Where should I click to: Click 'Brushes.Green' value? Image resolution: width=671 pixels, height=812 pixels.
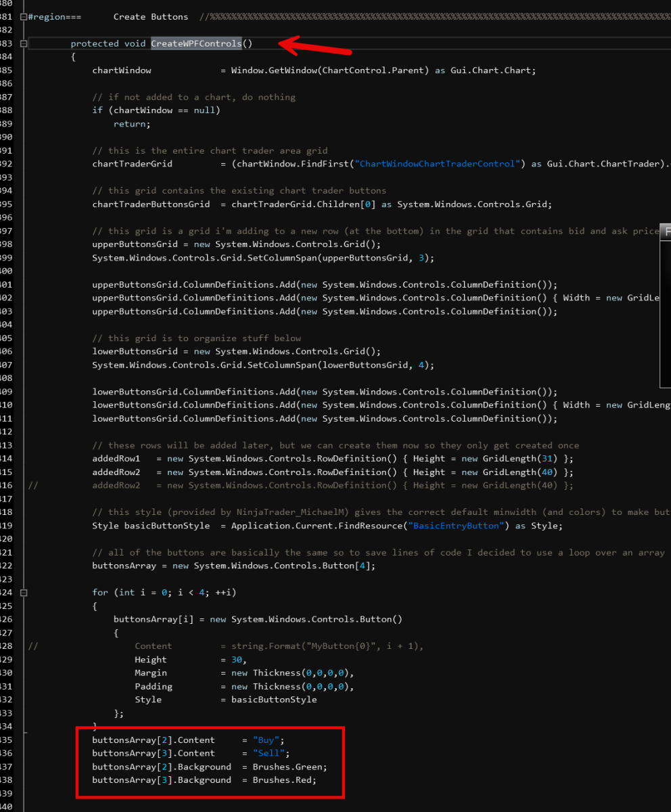pyautogui.click(x=287, y=767)
